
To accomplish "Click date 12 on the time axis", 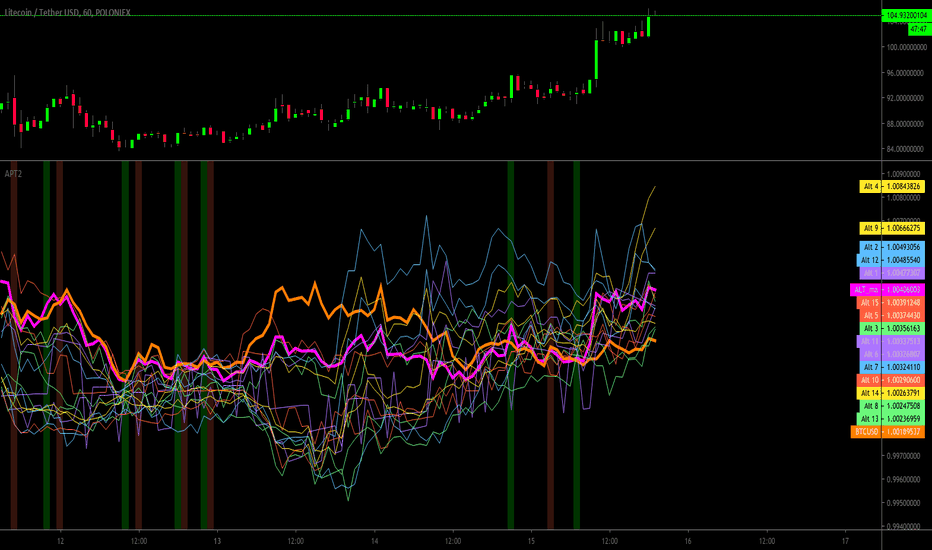I will [61, 541].
